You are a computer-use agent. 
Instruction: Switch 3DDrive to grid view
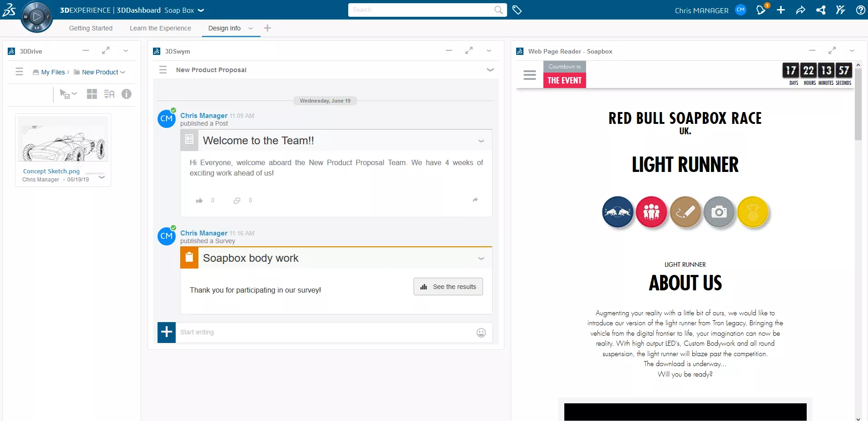click(x=92, y=94)
